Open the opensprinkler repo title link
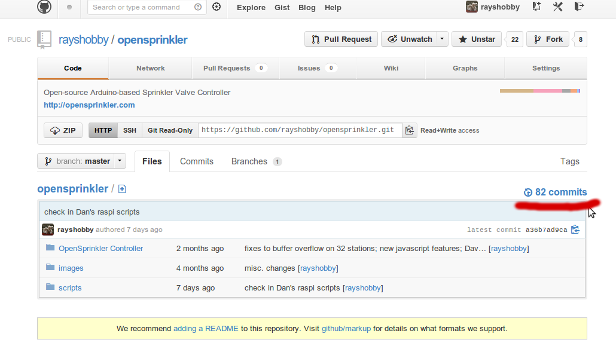 [153, 39]
